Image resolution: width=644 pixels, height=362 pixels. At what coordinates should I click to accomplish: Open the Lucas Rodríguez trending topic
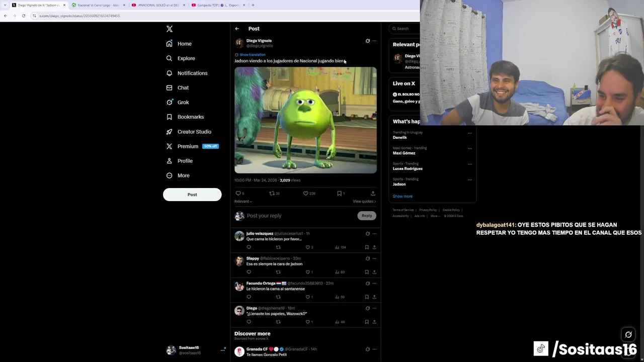408,169
